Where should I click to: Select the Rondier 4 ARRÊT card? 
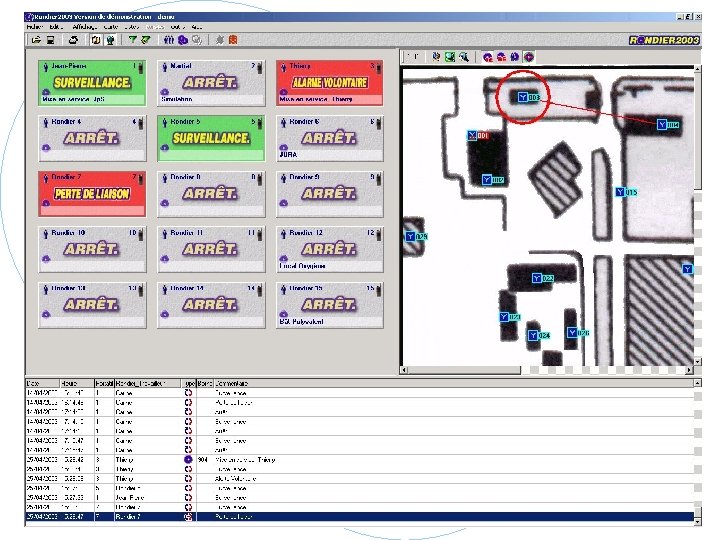92,138
